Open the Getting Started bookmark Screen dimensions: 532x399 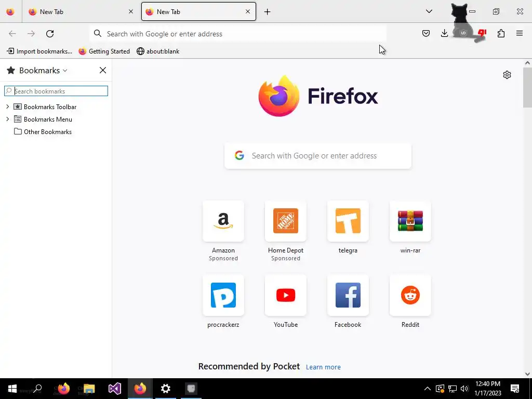pos(104,51)
